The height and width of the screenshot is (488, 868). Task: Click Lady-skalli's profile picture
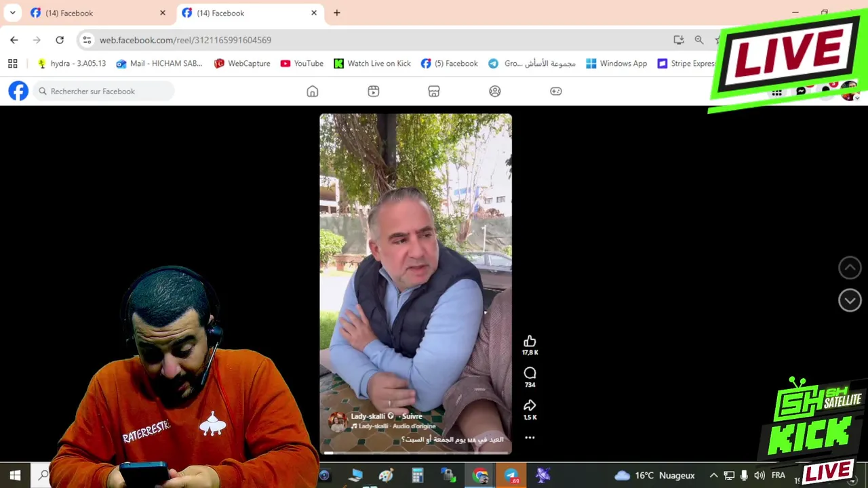point(337,422)
